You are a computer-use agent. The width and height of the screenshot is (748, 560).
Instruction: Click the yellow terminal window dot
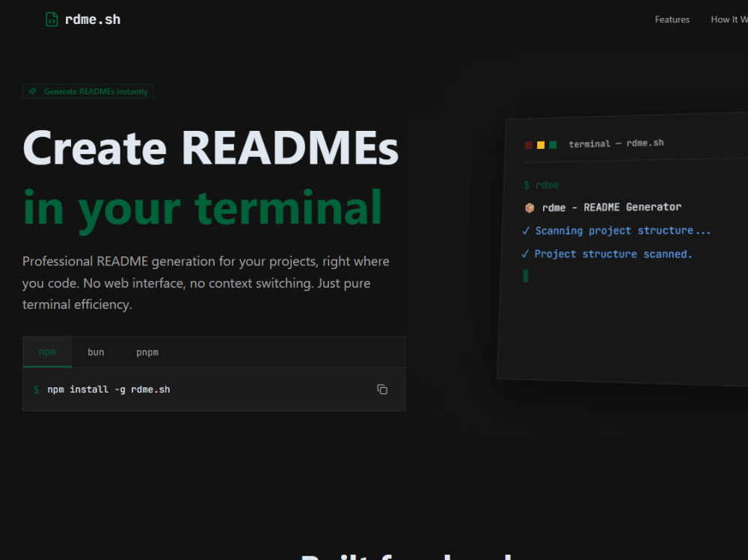pyautogui.click(x=541, y=145)
